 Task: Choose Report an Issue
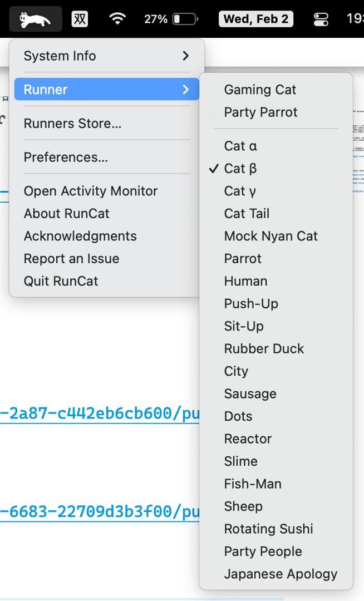(71, 258)
